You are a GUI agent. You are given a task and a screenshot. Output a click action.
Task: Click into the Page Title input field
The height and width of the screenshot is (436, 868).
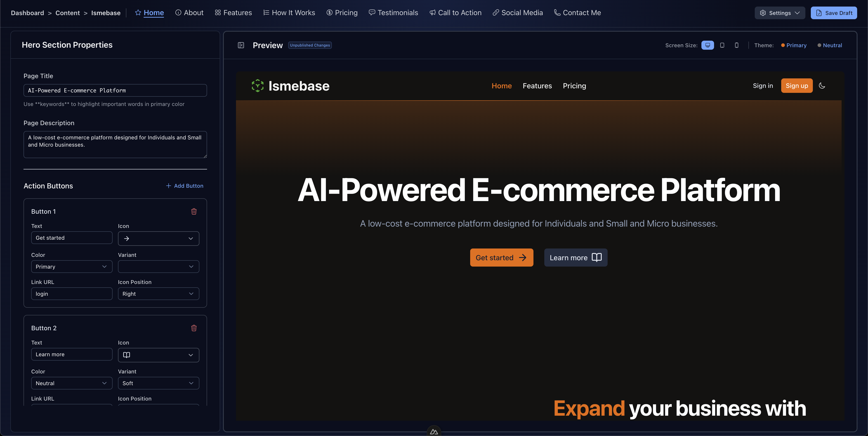[115, 90]
